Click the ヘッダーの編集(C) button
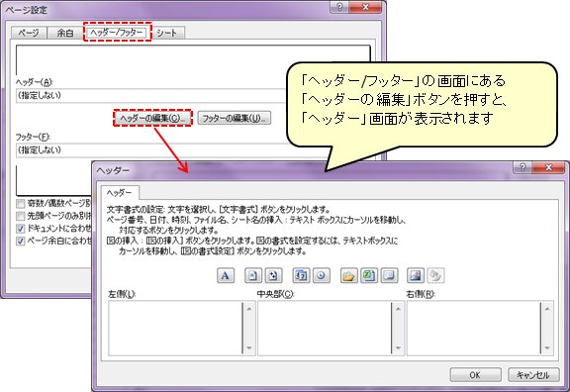This screenshot has height=392, width=570. point(152,118)
